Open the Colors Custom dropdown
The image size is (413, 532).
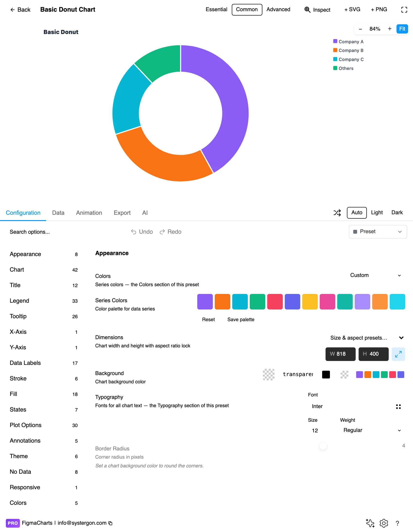click(375, 275)
